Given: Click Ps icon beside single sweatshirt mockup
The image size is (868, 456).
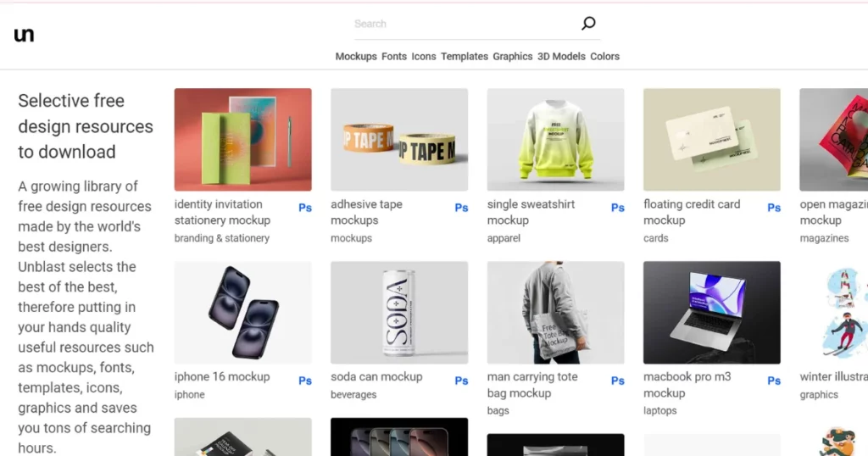Looking at the screenshot, I should [618, 208].
